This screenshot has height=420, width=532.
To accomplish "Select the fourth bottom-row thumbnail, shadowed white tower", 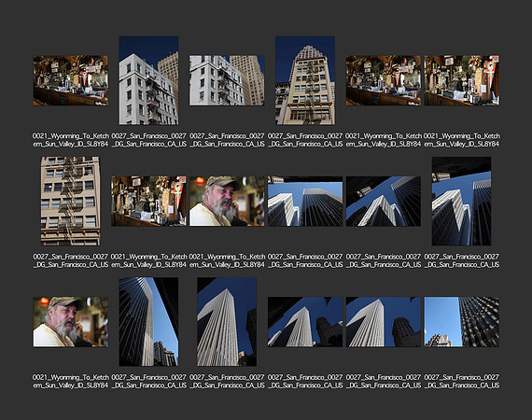I will 305,322.
